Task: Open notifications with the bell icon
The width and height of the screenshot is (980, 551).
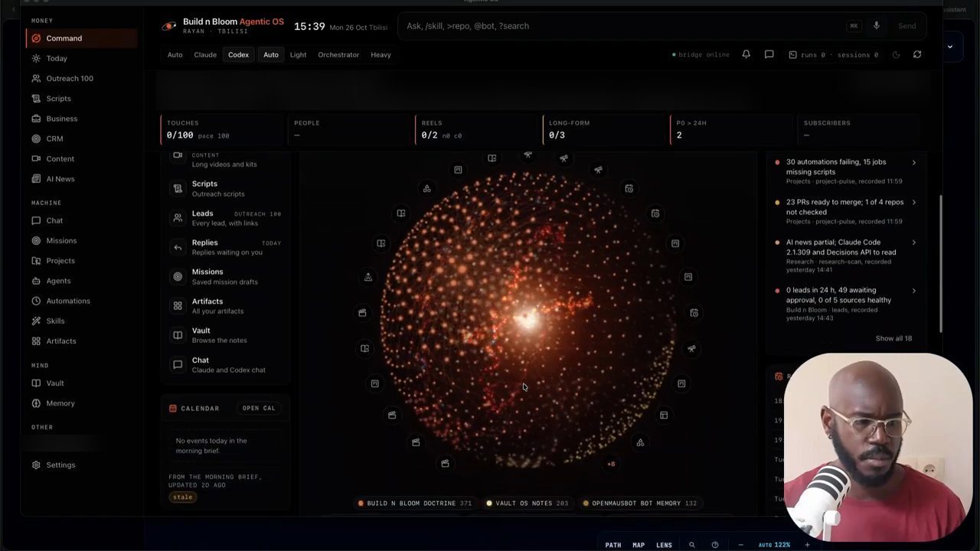Action: point(746,54)
